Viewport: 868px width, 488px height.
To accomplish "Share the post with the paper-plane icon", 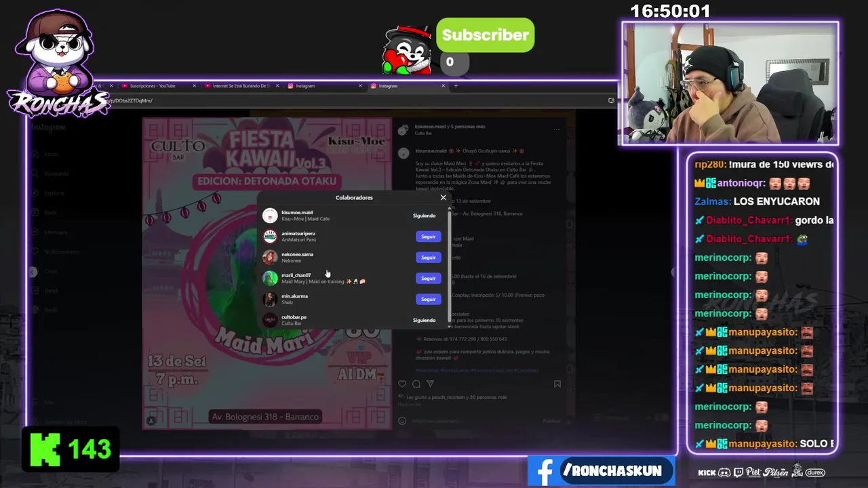I will (430, 384).
